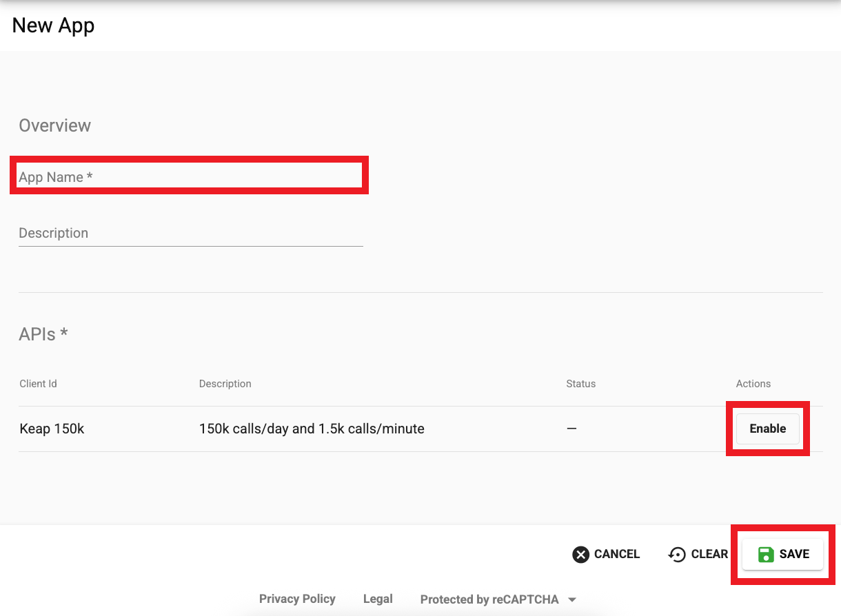The width and height of the screenshot is (841, 616).
Task: Click the APIs section heading
Action: [x=43, y=333]
